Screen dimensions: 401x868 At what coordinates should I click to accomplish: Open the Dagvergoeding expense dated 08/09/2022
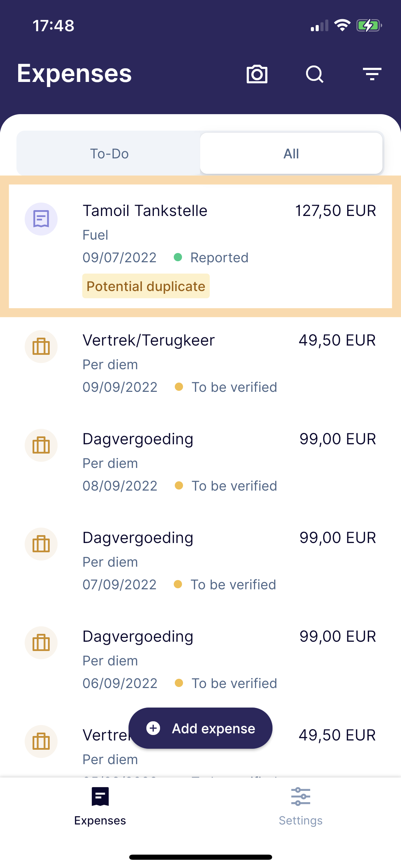pyautogui.click(x=200, y=462)
